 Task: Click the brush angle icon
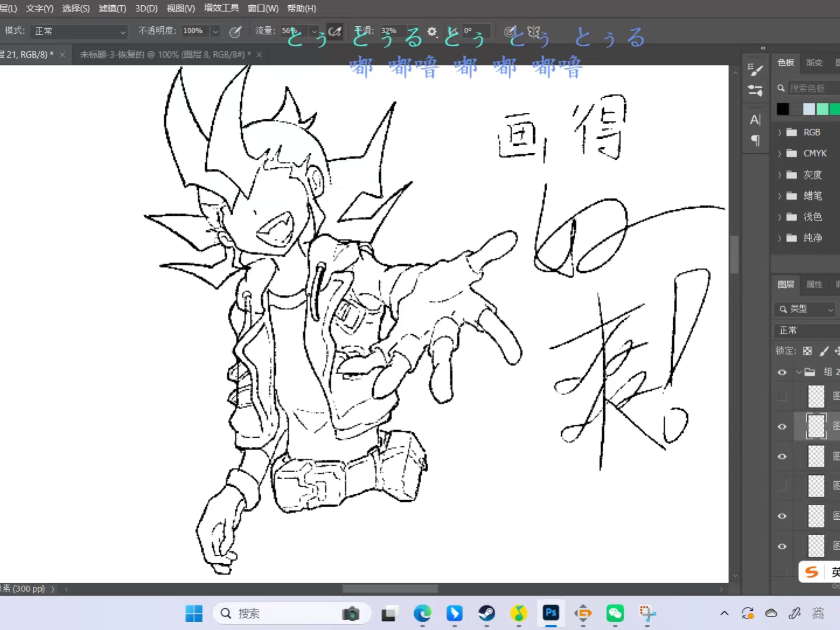[x=453, y=31]
